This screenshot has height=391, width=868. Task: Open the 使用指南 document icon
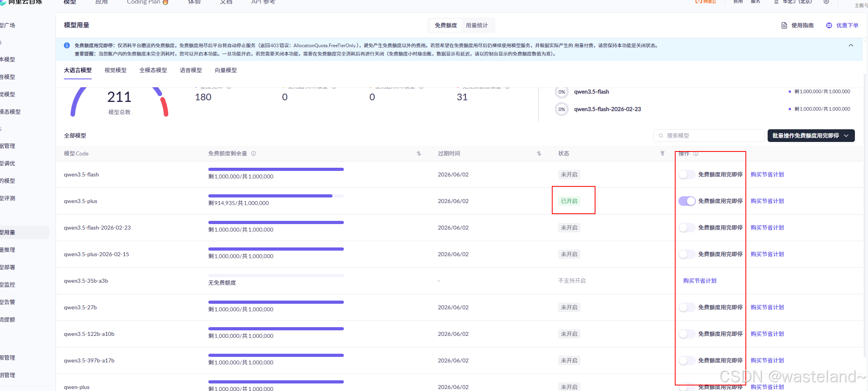784,25
